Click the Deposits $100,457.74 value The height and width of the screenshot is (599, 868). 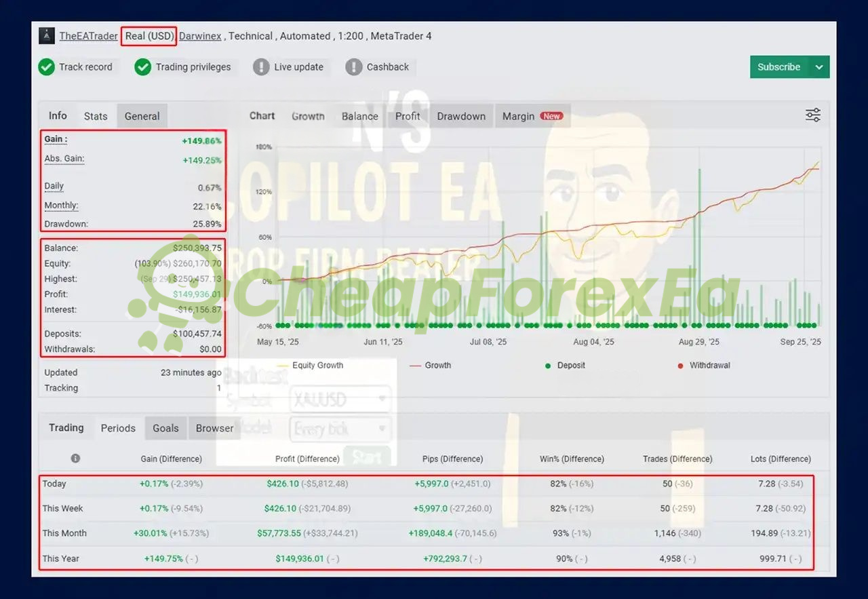[x=197, y=334]
